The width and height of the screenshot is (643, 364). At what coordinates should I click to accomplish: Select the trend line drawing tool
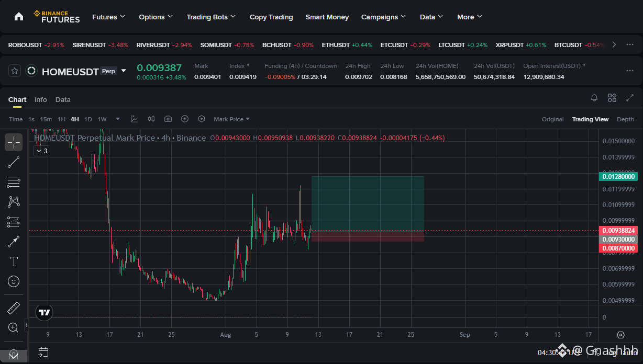pyautogui.click(x=14, y=162)
